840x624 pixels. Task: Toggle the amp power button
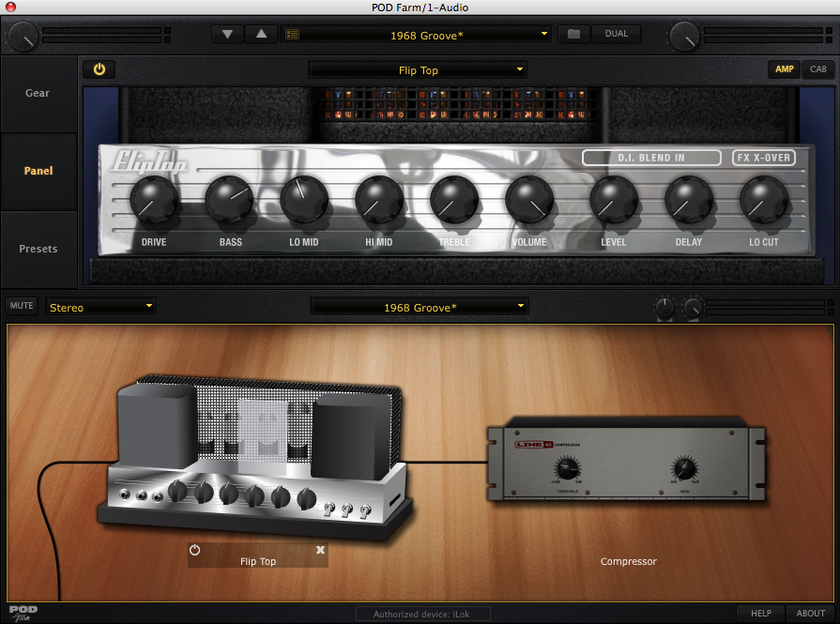click(99, 69)
